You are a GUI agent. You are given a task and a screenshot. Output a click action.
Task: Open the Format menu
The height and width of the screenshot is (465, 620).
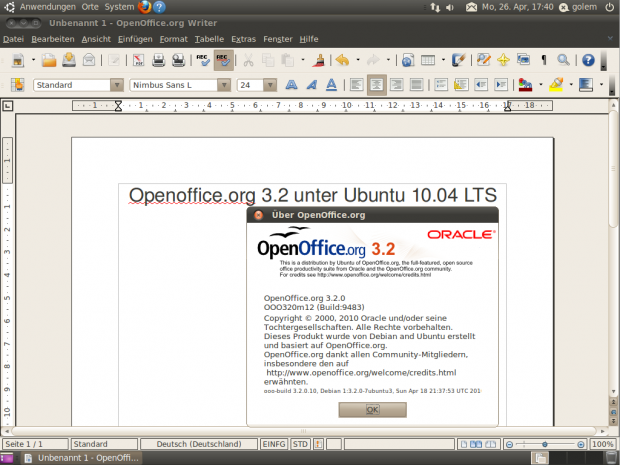tap(174, 39)
